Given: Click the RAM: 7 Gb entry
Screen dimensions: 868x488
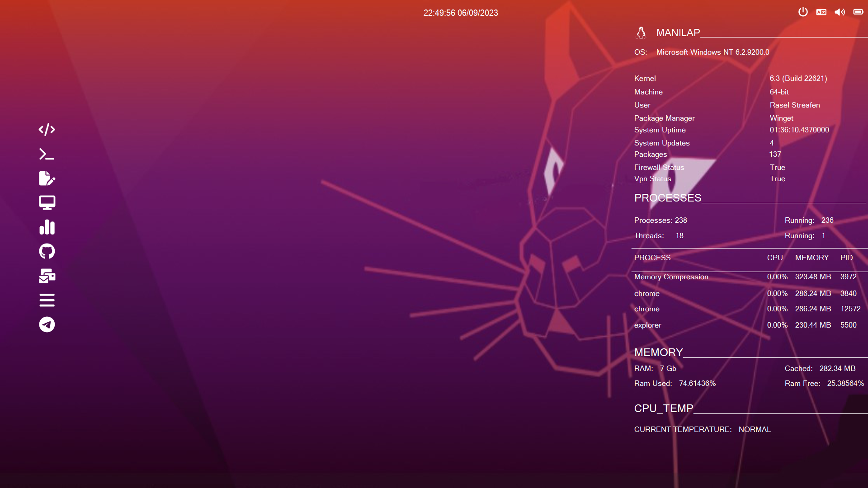Looking at the screenshot, I should [655, 369].
